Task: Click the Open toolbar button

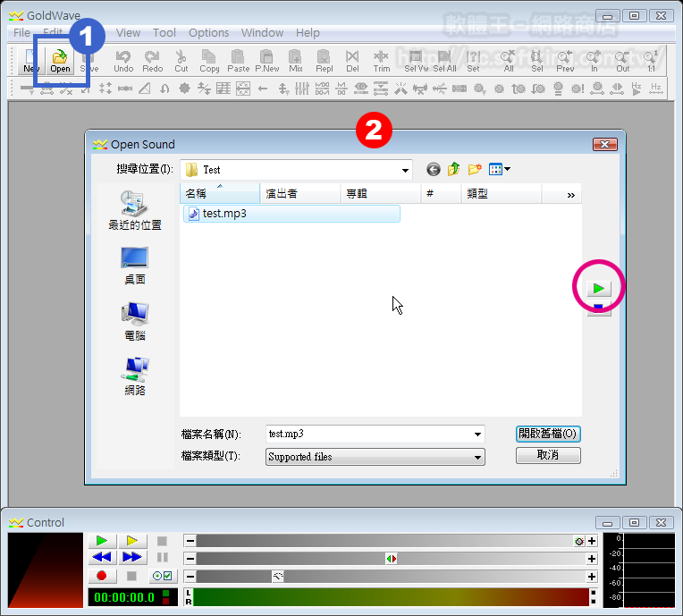Action: coord(60,61)
